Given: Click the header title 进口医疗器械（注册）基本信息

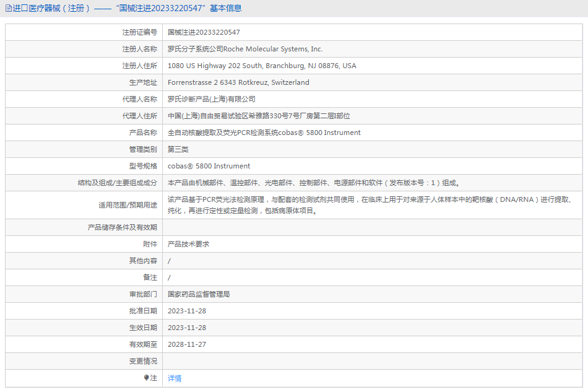Looking at the screenshot, I should tap(127, 8).
